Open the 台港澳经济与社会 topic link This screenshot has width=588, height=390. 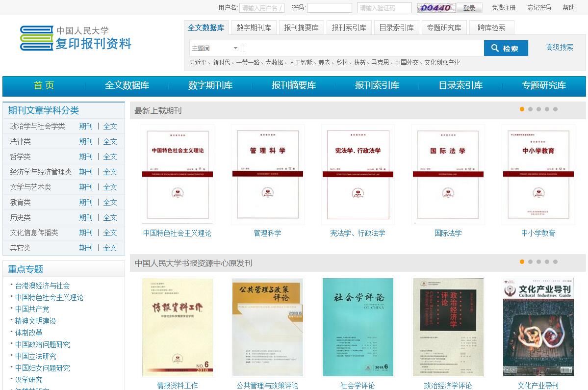(42, 286)
